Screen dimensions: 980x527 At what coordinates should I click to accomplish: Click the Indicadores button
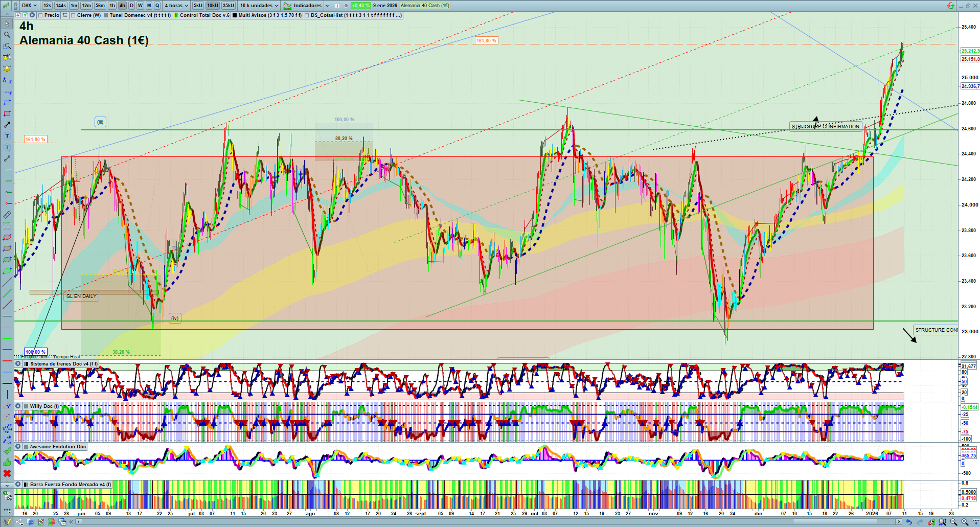coord(307,6)
